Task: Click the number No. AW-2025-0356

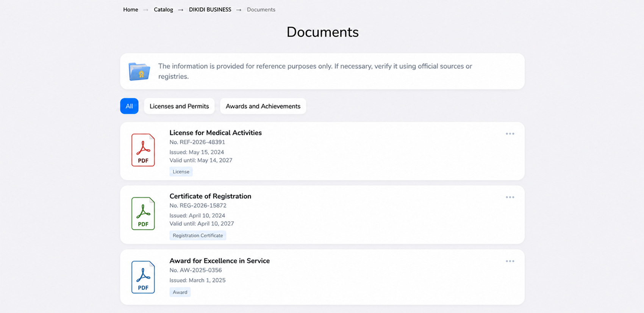Action: 195,270
